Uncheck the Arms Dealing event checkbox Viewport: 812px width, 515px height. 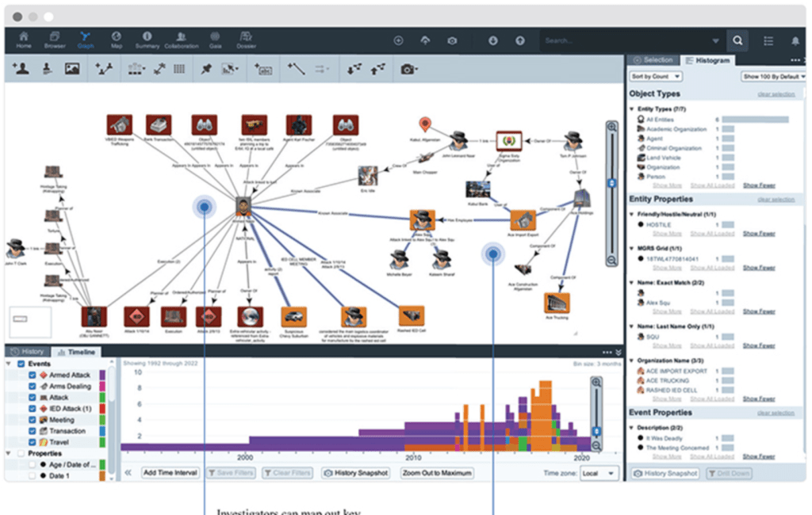(x=33, y=386)
